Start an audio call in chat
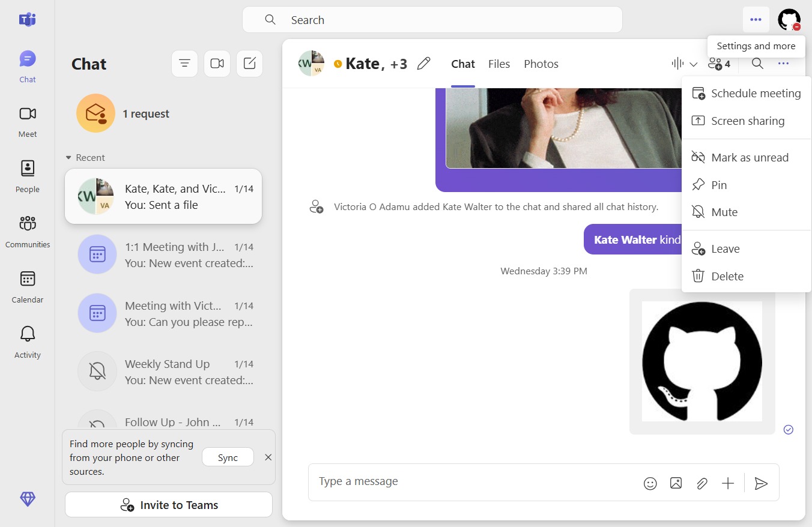The height and width of the screenshot is (527, 812). point(678,64)
